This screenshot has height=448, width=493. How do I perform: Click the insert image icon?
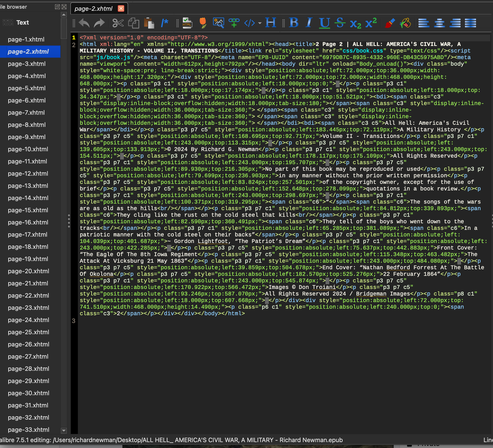(218, 23)
